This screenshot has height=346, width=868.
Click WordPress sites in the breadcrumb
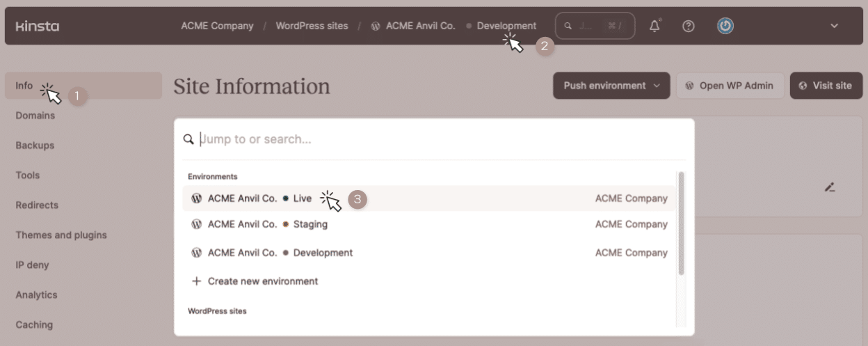click(312, 26)
